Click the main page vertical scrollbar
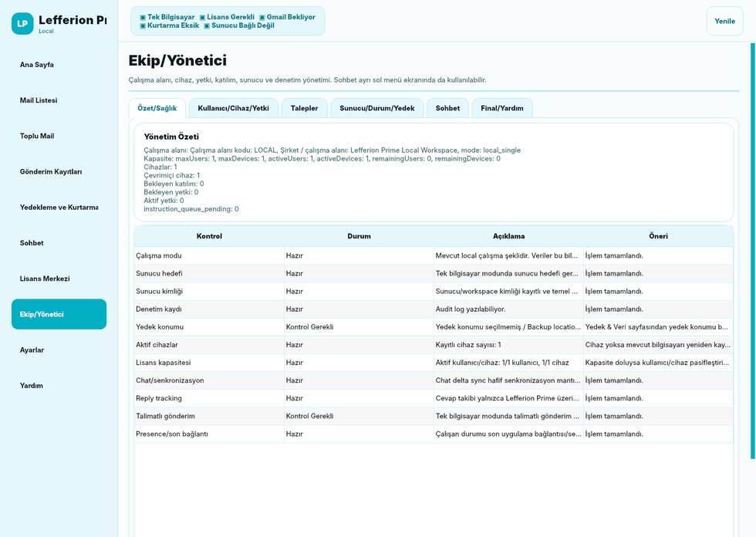 (x=753, y=251)
